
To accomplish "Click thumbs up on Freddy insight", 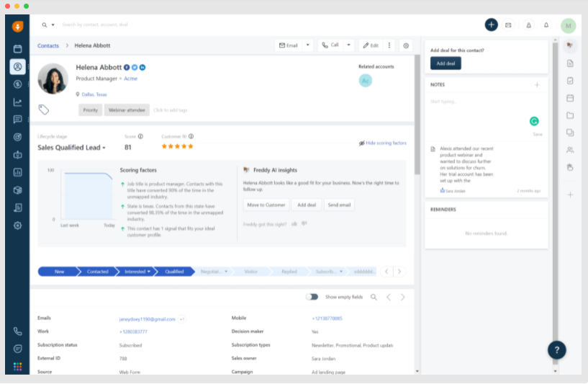I will coord(294,224).
